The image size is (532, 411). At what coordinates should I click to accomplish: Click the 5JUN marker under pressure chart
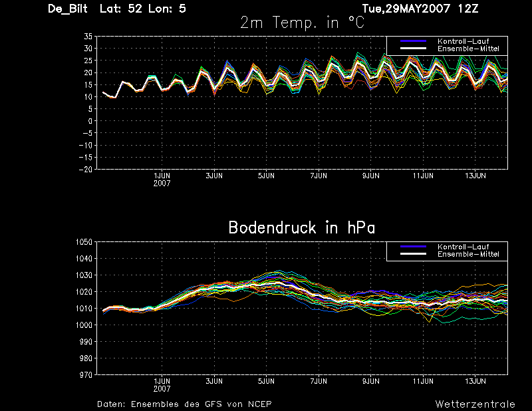[267, 381]
